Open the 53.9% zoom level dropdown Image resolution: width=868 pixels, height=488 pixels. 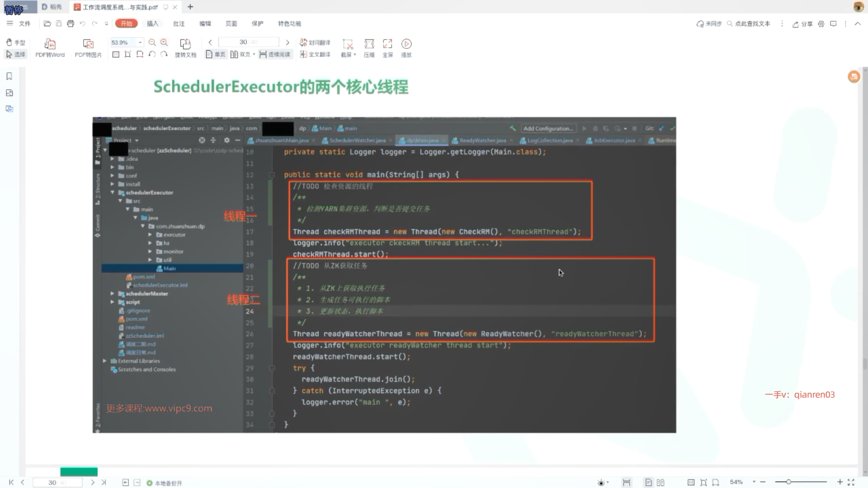tap(140, 42)
